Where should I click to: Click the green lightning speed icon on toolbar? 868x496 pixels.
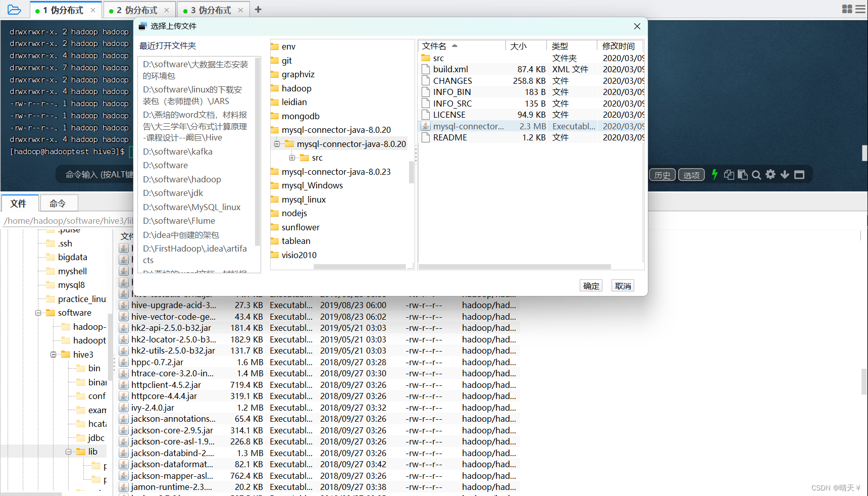click(x=714, y=174)
